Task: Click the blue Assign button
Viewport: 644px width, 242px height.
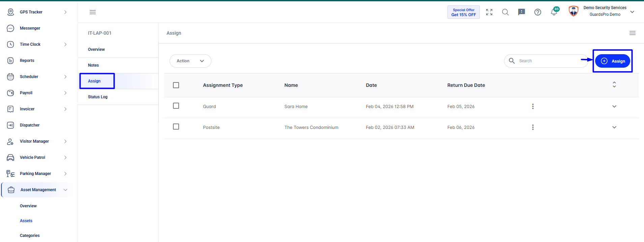Action: (613, 61)
